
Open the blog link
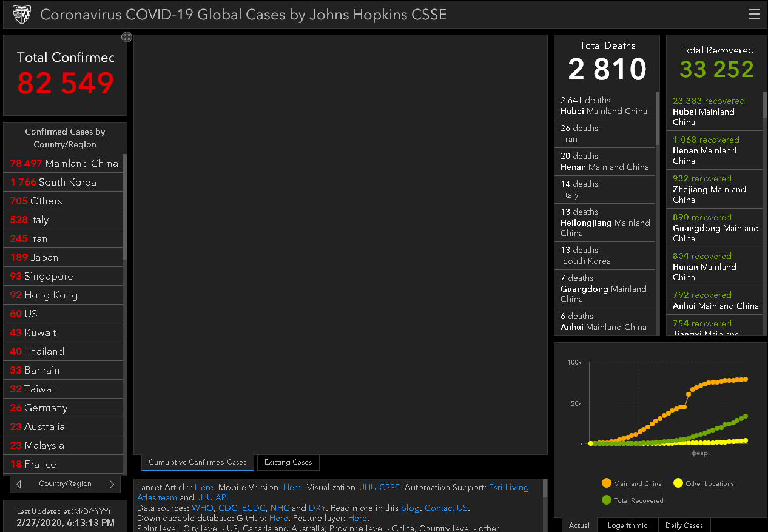pyautogui.click(x=410, y=508)
